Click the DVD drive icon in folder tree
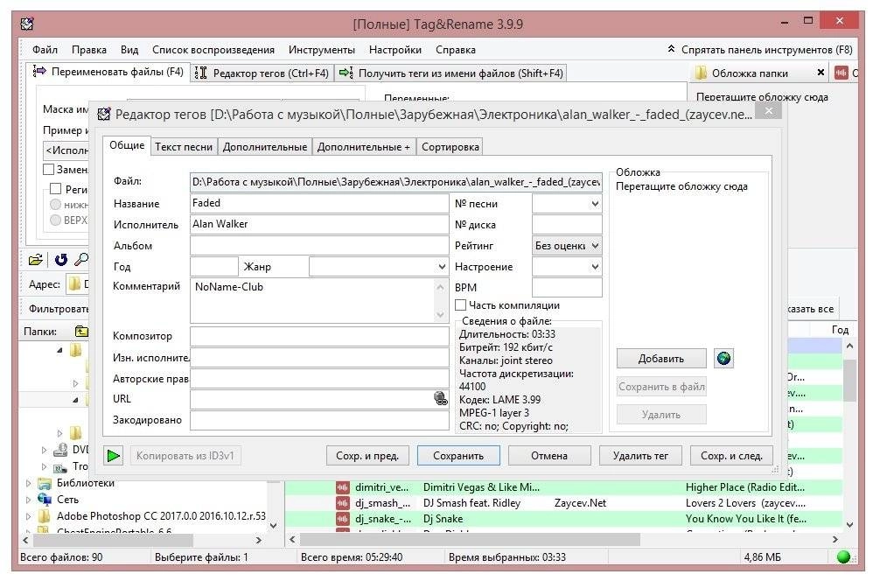Screen dimensions: 880x588 click(x=60, y=449)
